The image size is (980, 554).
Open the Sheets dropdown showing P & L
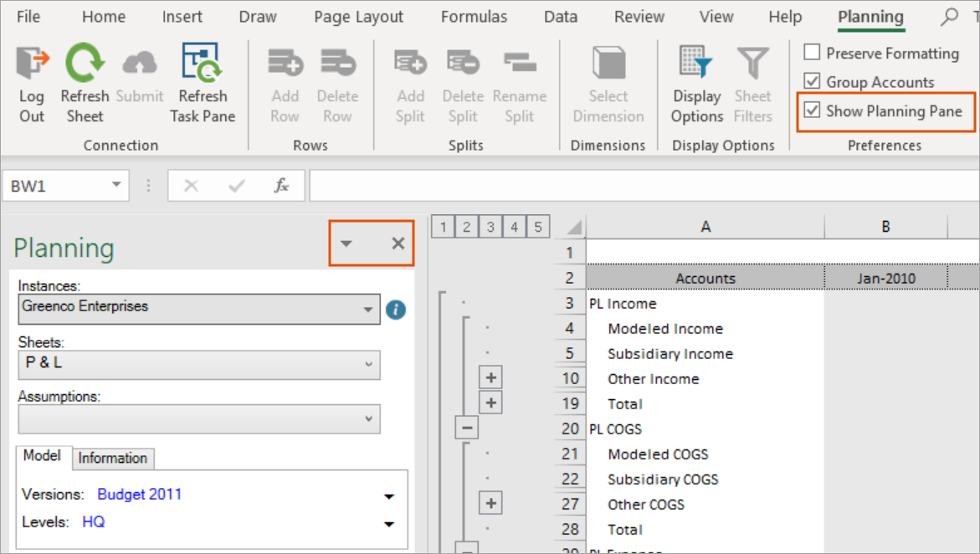198,365
